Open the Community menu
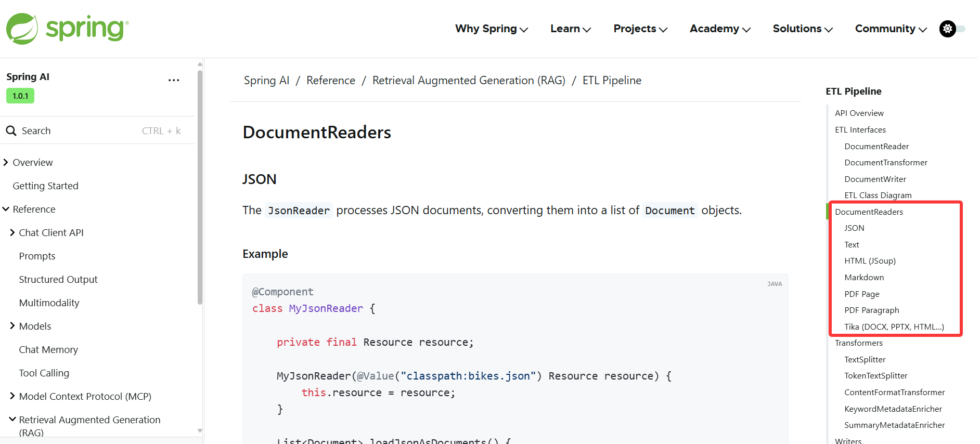Screen dimensions: 980x444 (891, 29)
